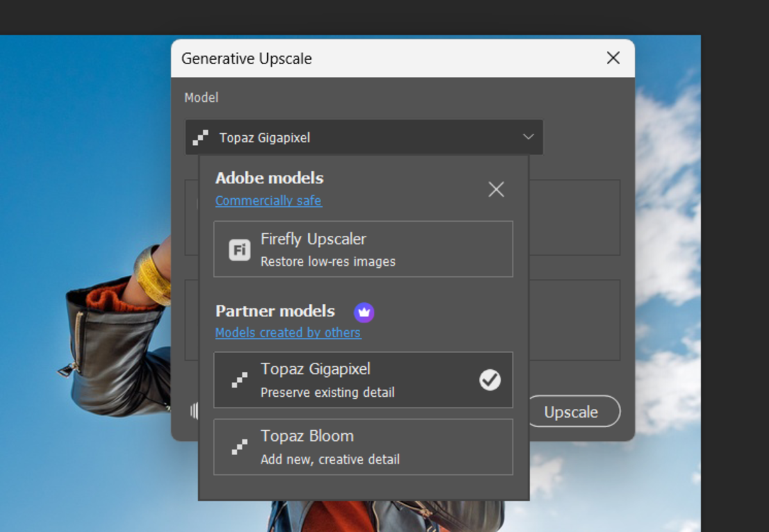Click the Model label

[201, 97]
